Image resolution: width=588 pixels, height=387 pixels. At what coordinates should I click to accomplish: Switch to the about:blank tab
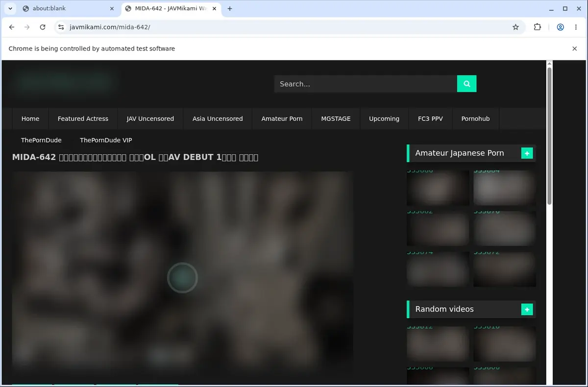67,8
